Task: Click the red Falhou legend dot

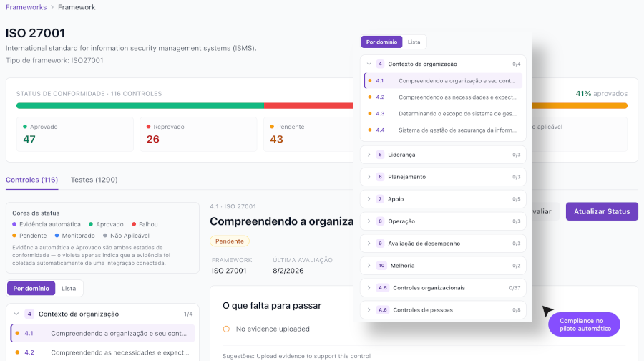Action: (134, 224)
